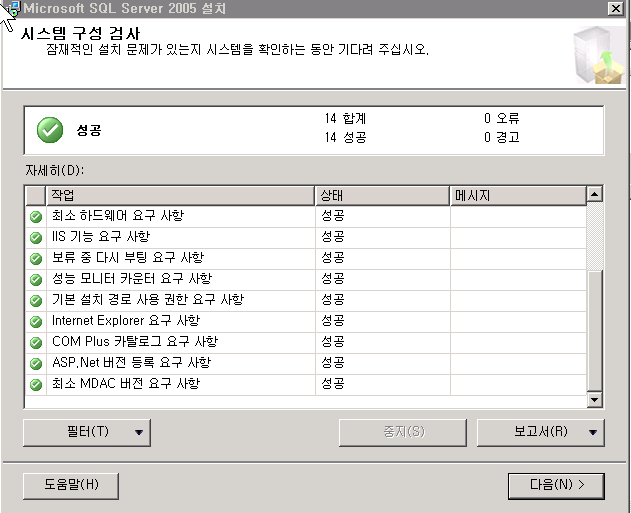Click the disabled 중지(S) button
Viewport: 631px width, 513px height.
[403, 433]
